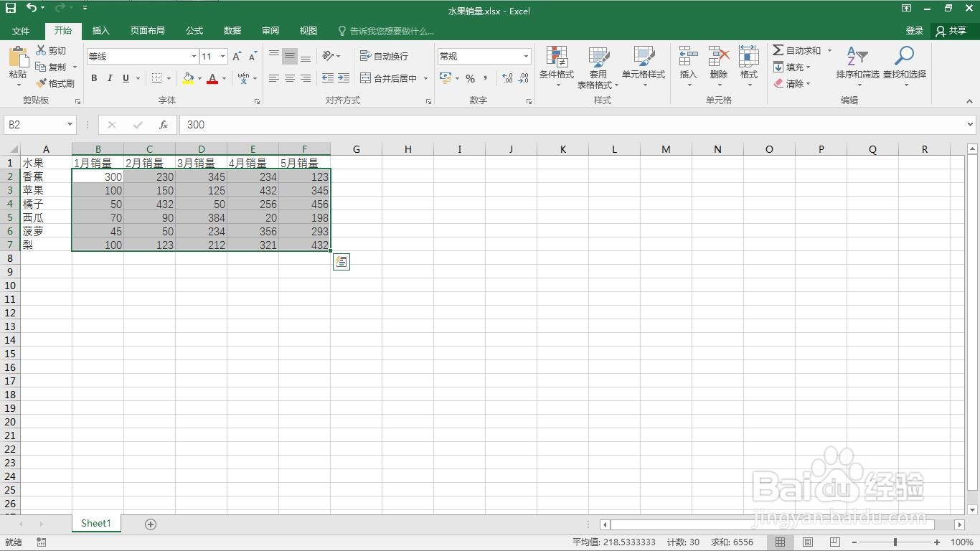
Task: Open the Format as Table icon
Action: (598, 57)
